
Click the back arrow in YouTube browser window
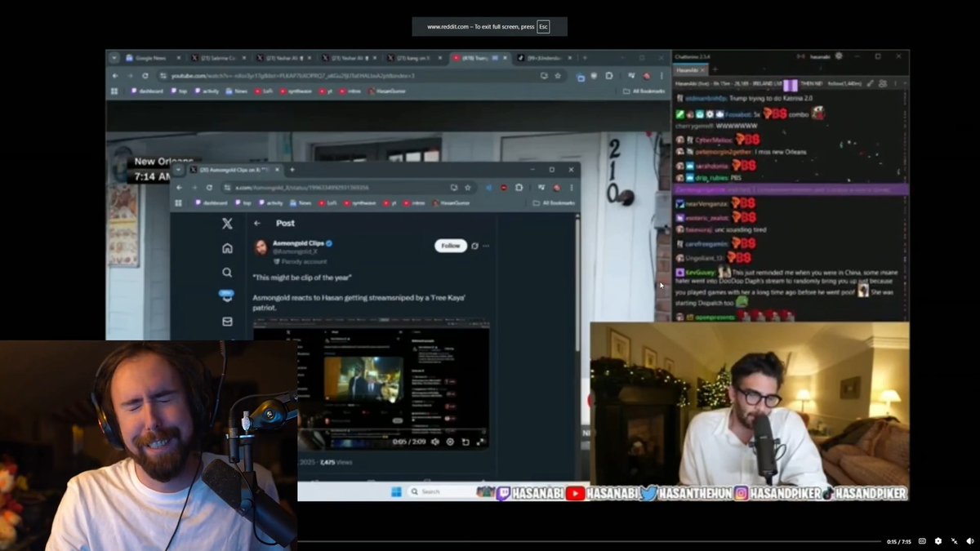tap(115, 75)
